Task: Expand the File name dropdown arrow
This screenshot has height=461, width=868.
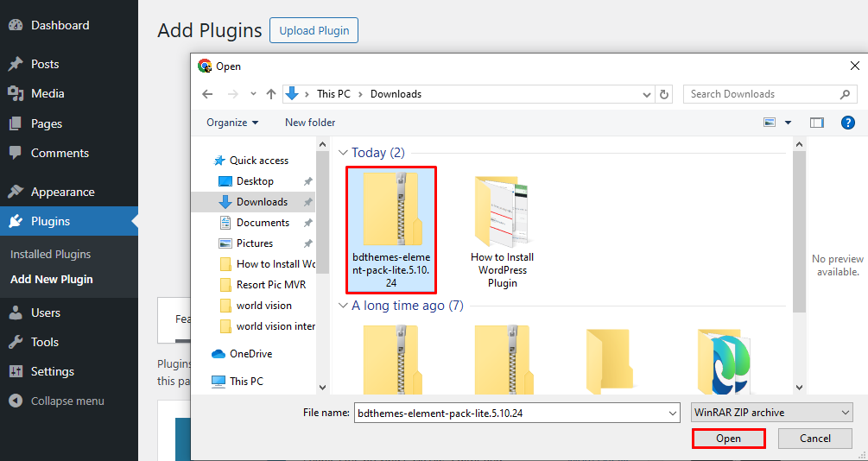Action: (673, 413)
